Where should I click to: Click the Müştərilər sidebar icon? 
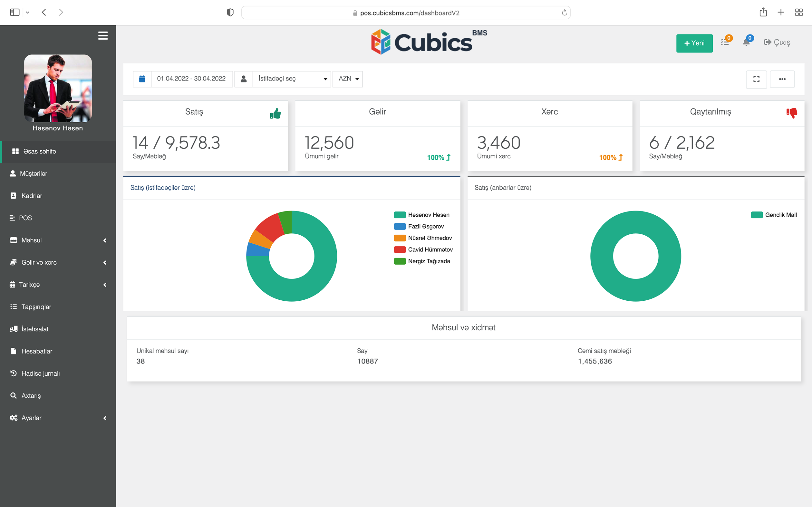pos(13,174)
